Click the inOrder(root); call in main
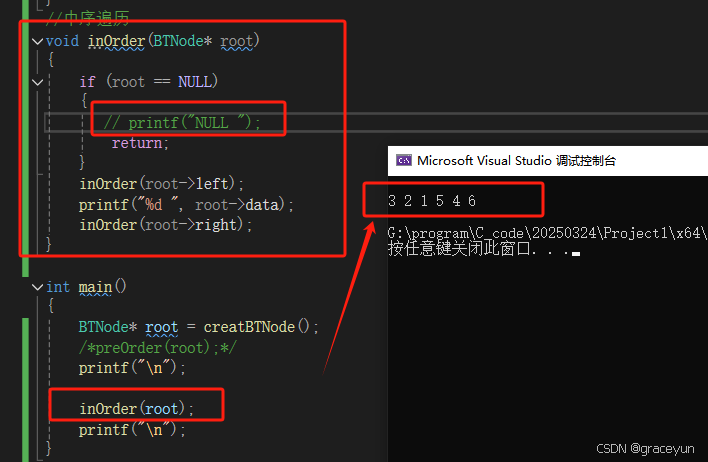 click(136, 409)
